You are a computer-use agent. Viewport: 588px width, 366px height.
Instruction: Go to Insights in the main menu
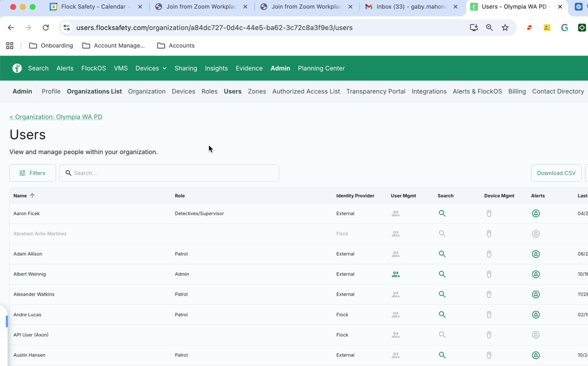(216, 68)
